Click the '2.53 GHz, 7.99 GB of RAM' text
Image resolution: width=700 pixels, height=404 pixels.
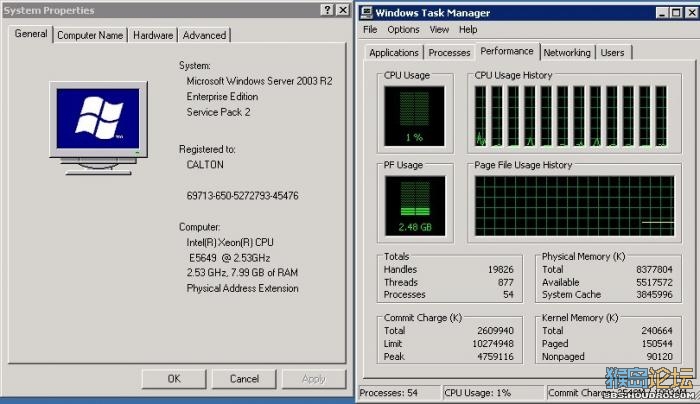pos(242,273)
